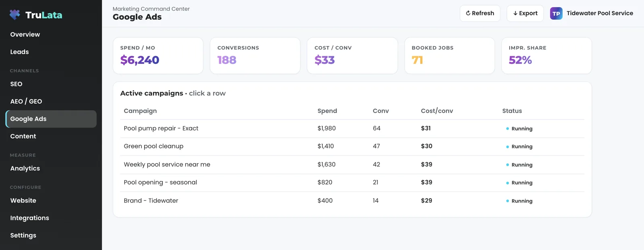The height and width of the screenshot is (250, 644).
Task: Click the $1,410 spend value
Action: tap(326, 146)
